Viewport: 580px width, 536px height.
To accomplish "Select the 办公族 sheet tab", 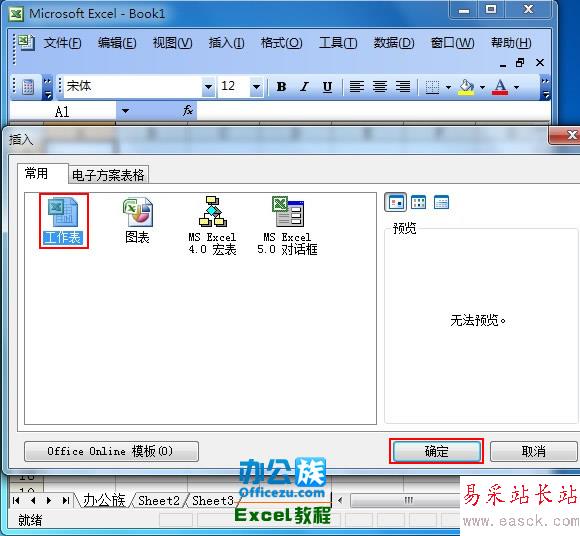I will (x=104, y=500).
